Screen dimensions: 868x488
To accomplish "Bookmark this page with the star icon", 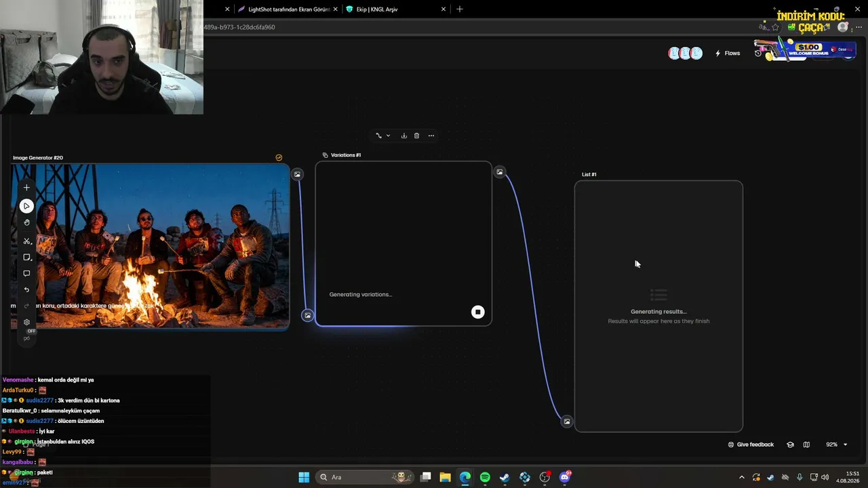I will (775, 27).
